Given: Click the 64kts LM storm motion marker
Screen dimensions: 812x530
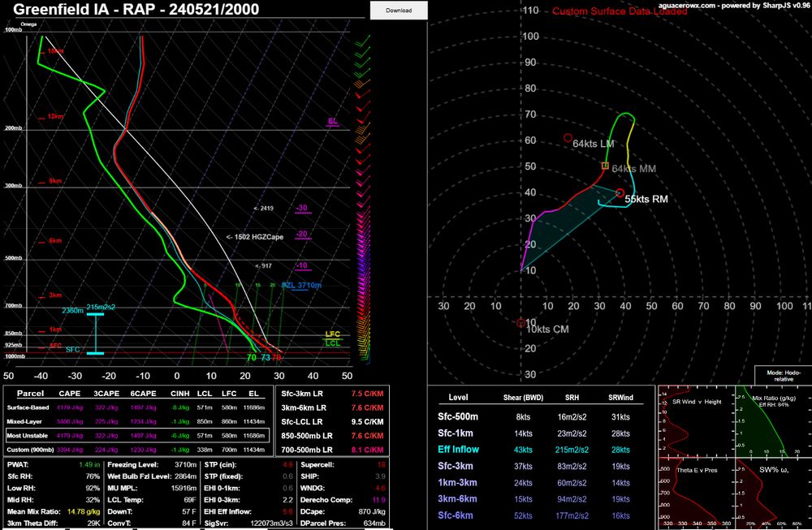Looking at the screenshot, I should click(x=568, y=138).
